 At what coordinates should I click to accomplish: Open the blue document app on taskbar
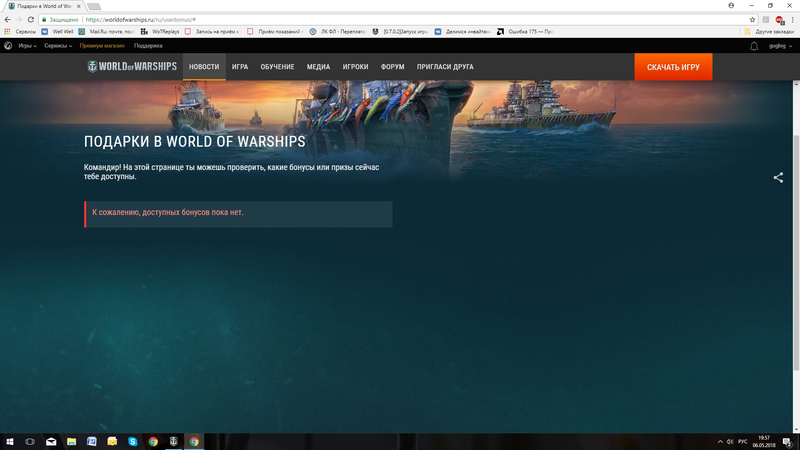92,441
